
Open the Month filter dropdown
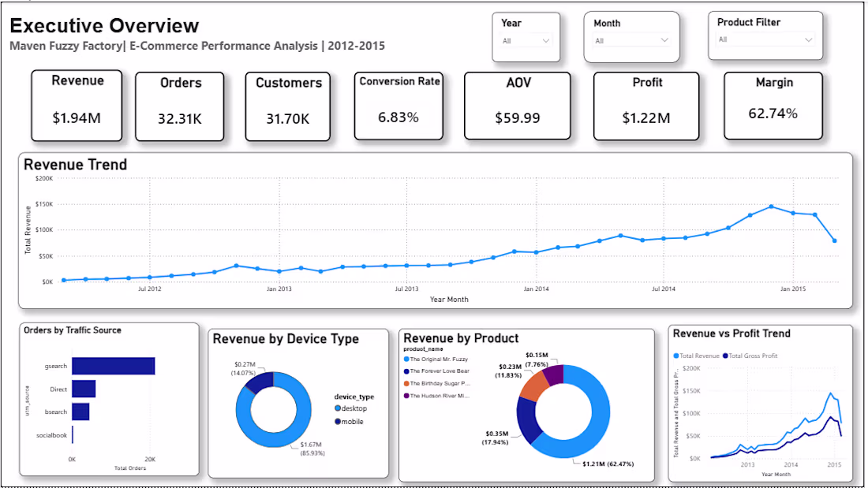point(631,40)
